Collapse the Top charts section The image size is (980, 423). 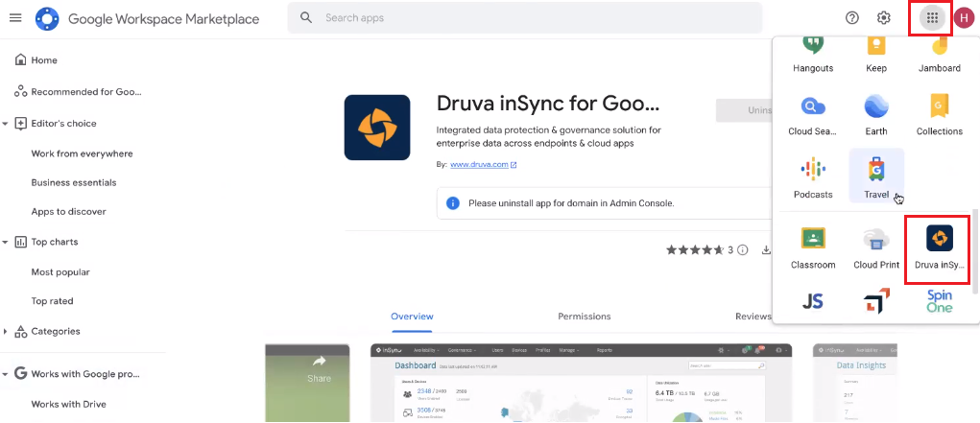point(5,242)
